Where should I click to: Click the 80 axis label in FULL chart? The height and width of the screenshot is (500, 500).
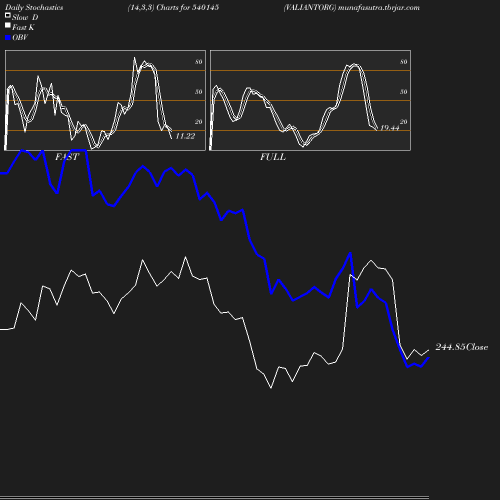pyautogui.click(x=404, y=62)
